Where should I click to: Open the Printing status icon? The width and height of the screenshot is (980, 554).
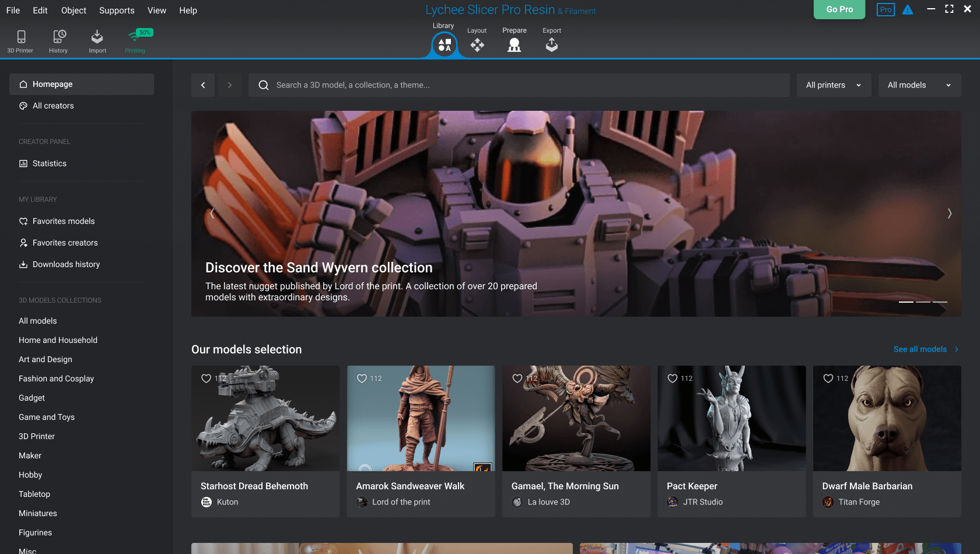tap(135, 37)
